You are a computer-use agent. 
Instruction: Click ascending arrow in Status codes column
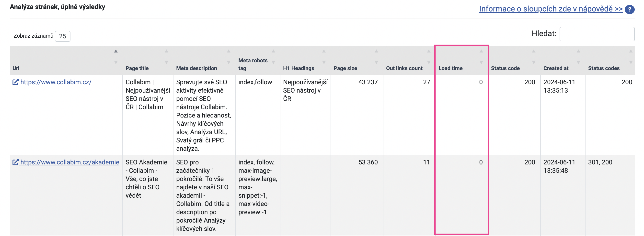[x=631, y=51]
